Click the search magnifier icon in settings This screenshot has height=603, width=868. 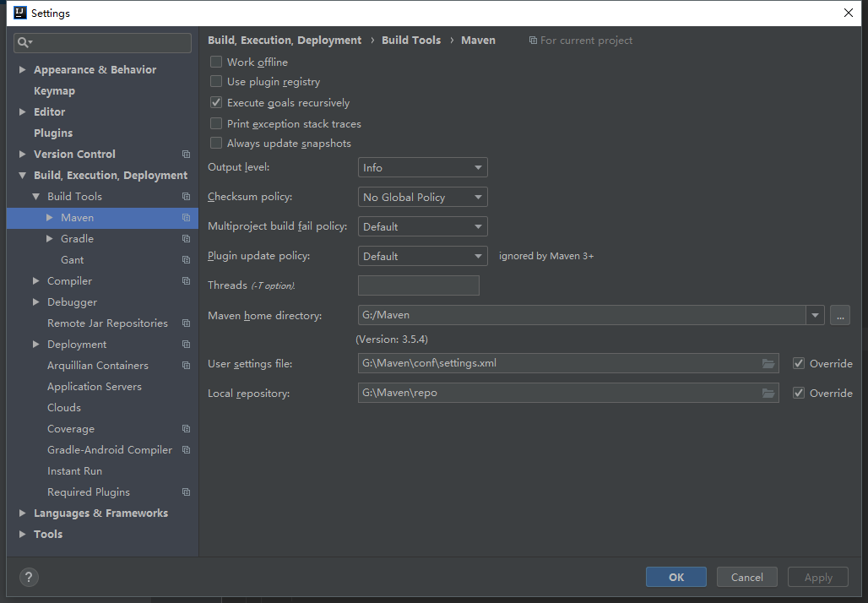24,42
